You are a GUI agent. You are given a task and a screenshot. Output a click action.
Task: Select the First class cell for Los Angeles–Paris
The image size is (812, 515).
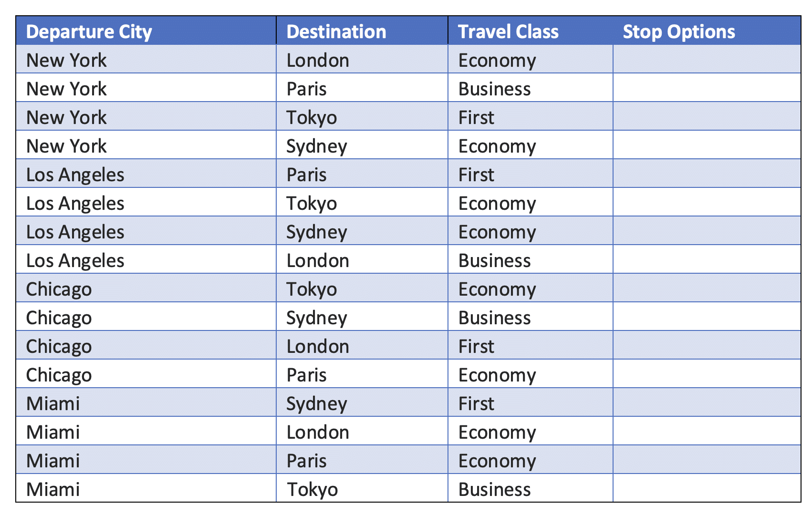click(x=476, y=175)
